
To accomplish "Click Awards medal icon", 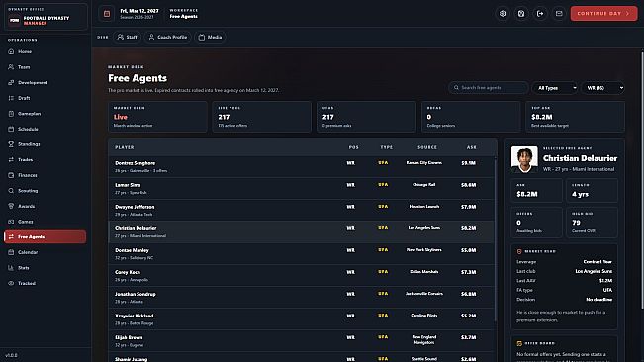I will (11, 206).
